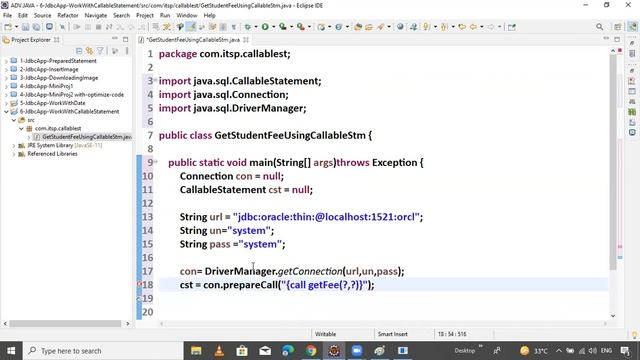Expand the 2-JdbcApp-InsertImage project
Screen dimensions: 640x360
(6, 69)
